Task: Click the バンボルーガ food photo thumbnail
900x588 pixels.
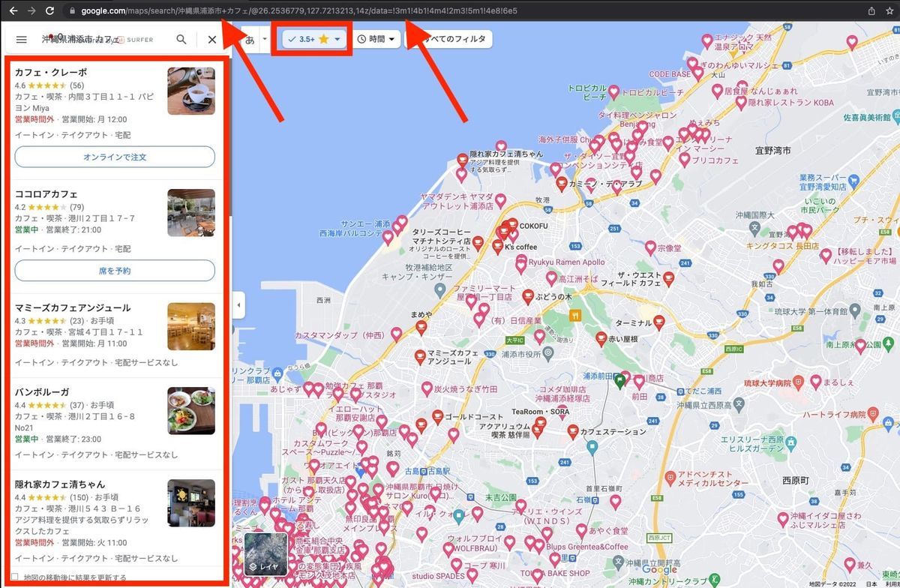Action: coord(191,411)
